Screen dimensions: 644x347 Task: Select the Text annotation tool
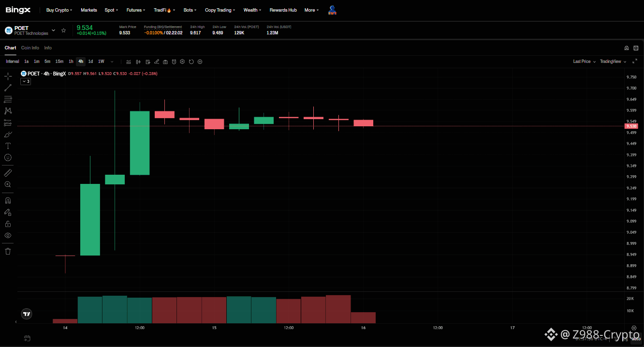(x=8, y=146)
